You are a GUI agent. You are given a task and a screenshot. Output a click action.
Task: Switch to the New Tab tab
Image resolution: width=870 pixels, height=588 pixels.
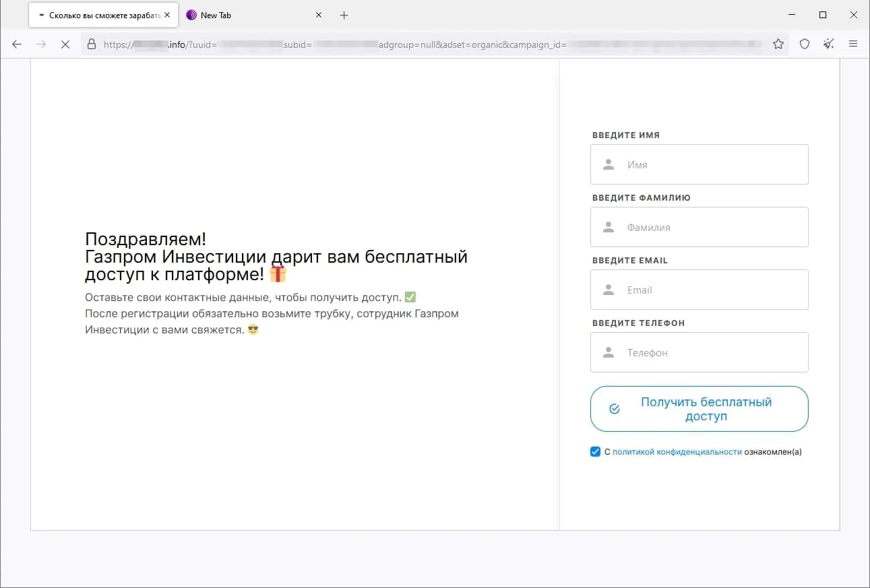click(243, 15)
